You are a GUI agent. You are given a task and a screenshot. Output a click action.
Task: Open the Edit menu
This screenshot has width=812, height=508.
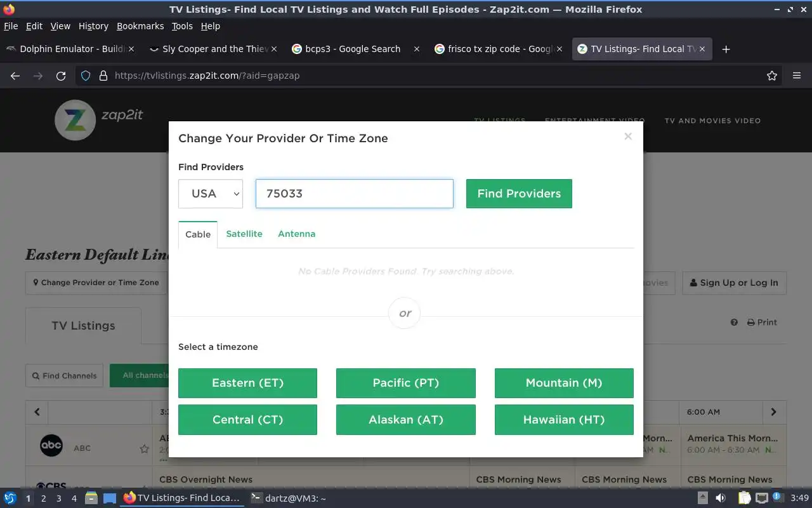34,26
